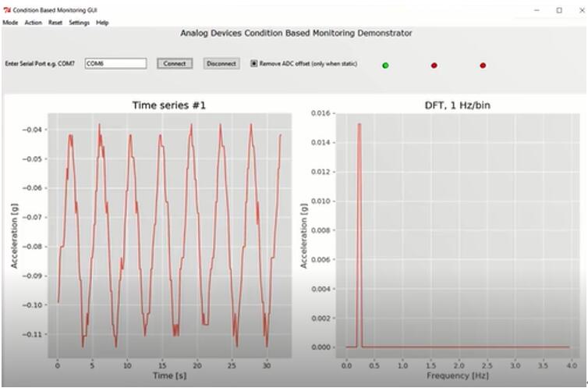Open the Mode menu
The height and width of the screenshot is (388, 588).
click(10, 23)
